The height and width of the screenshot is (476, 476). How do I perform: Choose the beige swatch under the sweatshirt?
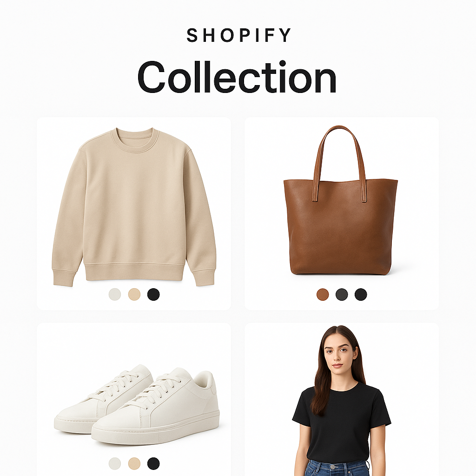[x=134, y=294]
